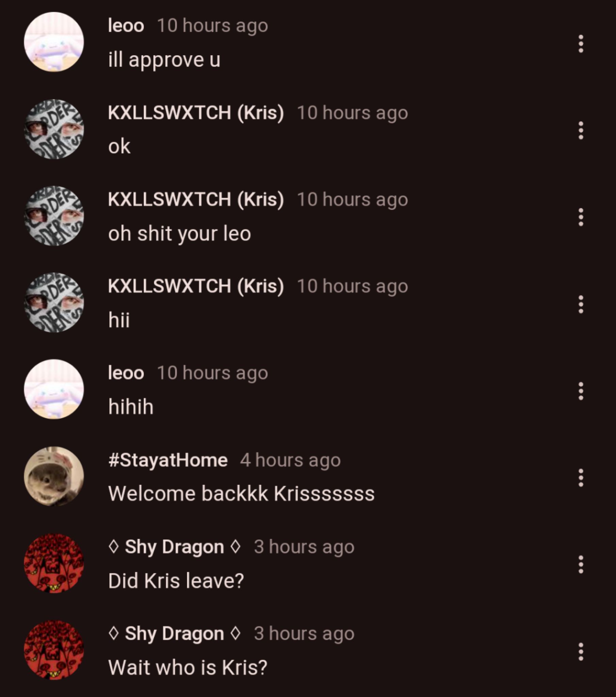Tap #StayatHome's hamster profile picture
Image resolution: width=616 pixels, height=697 pixels.
(x=54, y=476)
